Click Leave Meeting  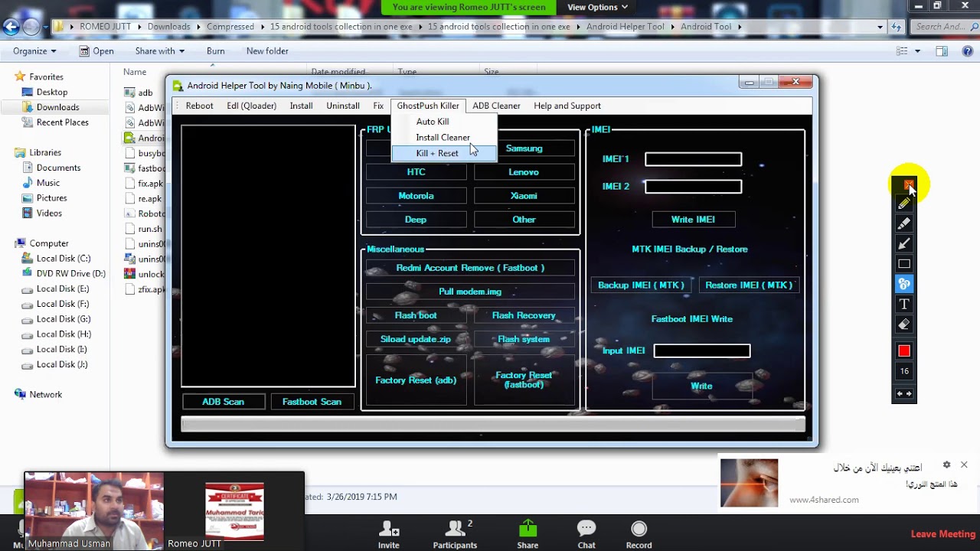point(942,534)
